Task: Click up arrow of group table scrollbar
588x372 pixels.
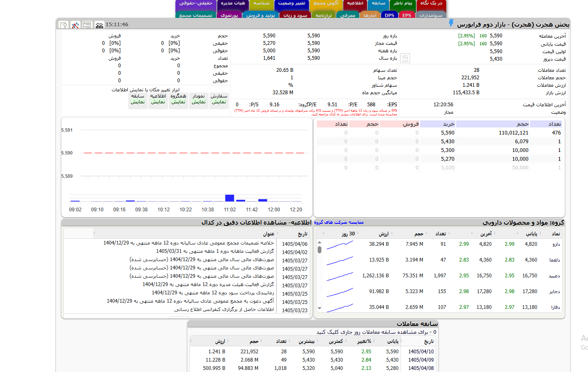Action: [x=319, y=242]
